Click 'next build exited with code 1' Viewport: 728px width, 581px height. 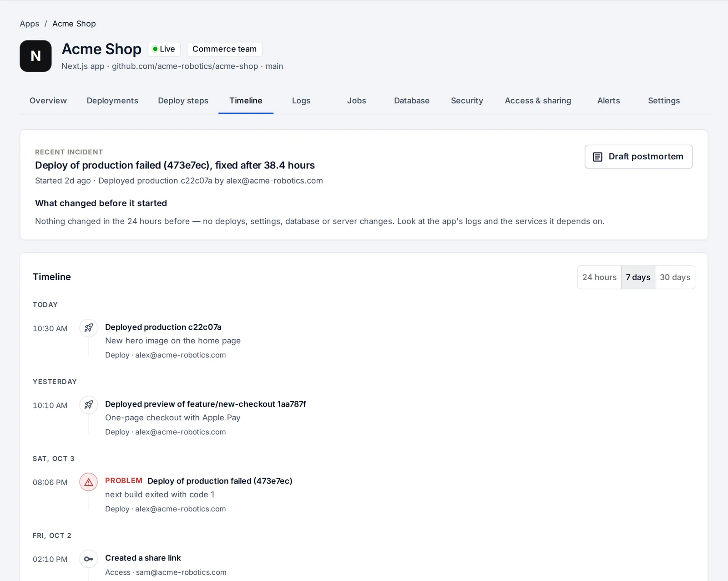point(160,494)
